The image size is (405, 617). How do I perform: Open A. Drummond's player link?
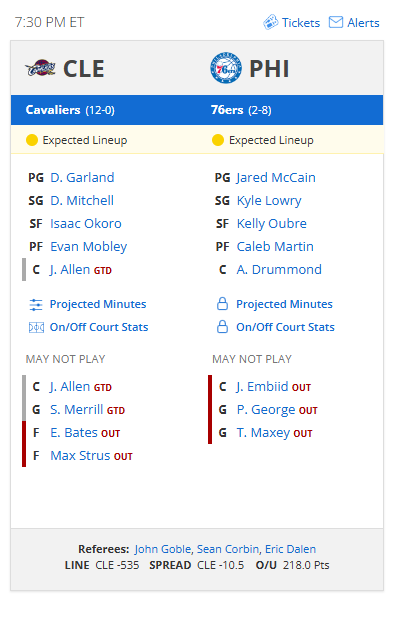point(279,270)
